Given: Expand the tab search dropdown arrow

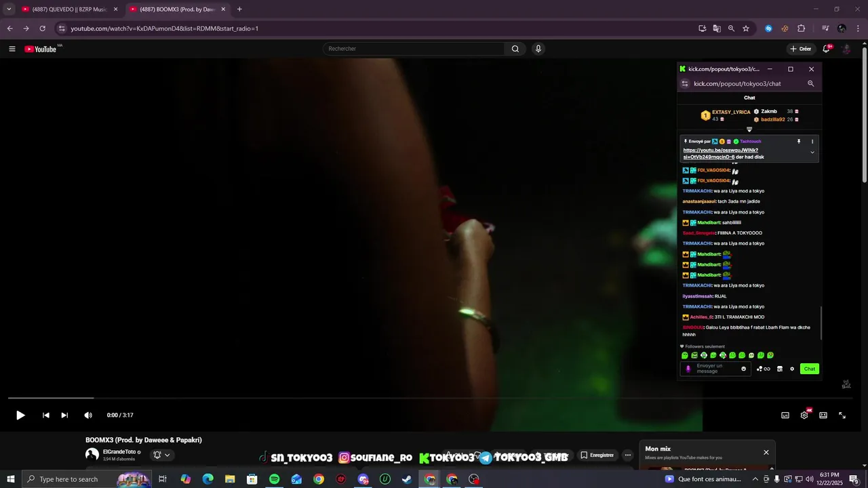Looking at the screenshot, I should coord(9,9).
